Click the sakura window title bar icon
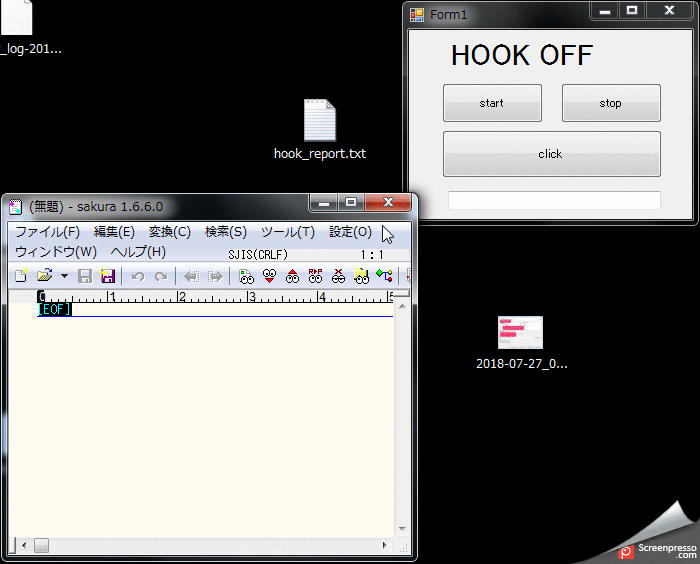This screenshot has height=564, width=700. [x=16, y=206]
